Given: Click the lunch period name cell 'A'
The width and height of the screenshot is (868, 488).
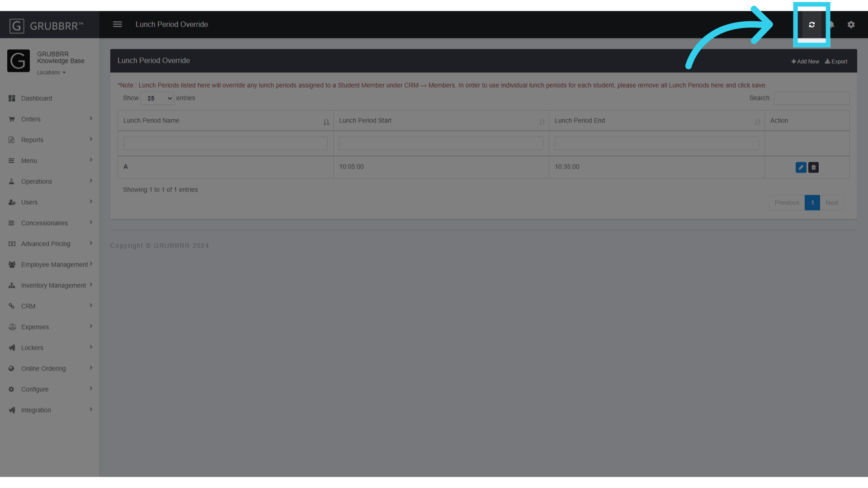Looking at the screenshot, I should (126, 167).
